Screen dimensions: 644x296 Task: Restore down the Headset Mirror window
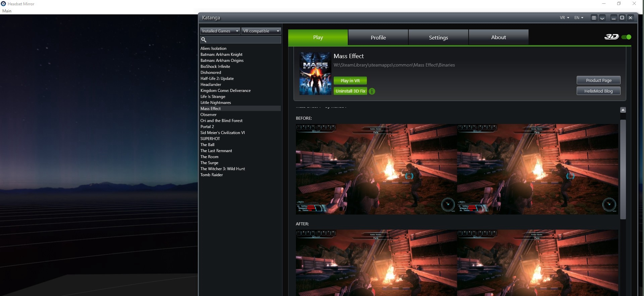619,4
